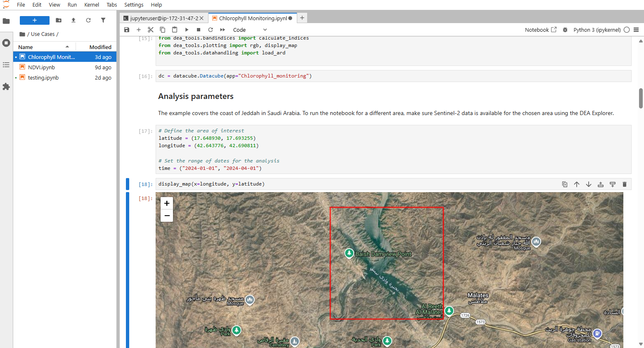The width and height of the screenshot is (644, 348).
Task: Open NDVI.ipynb from the file list
Action: coord(41,67)
